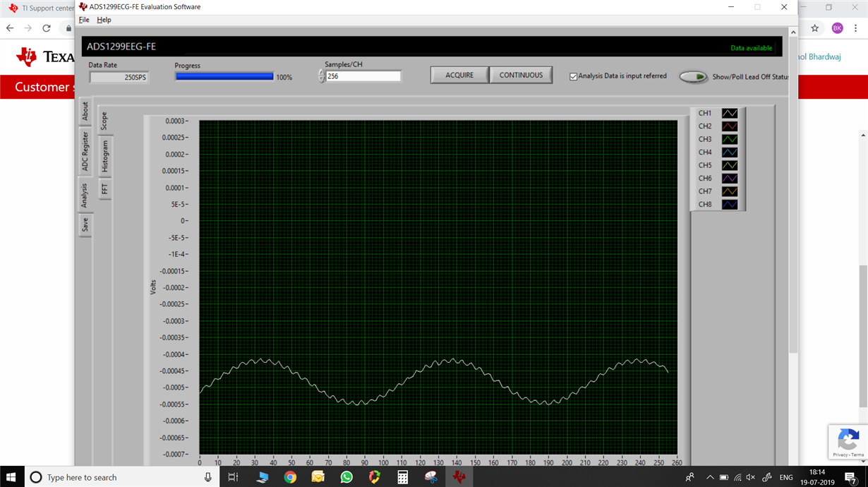The width and height of the screenshot is (868, 487).
Task: Click the Cortana circle icon in search box
Action: 36,477
